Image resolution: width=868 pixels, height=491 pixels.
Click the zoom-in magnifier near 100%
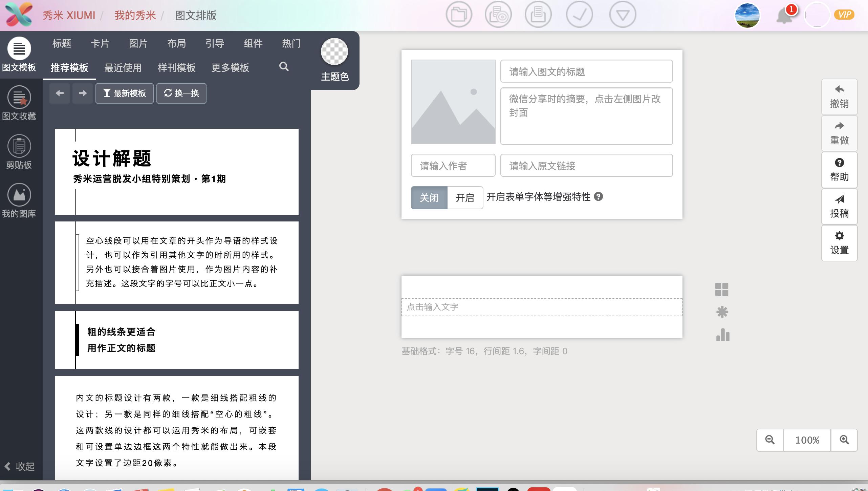[844, 440]
